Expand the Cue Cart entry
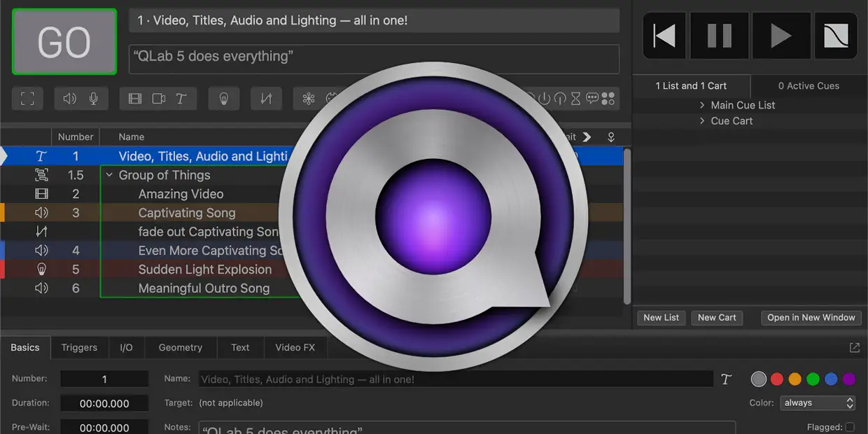This screenshot has height=434, width=868. [702, 121]
